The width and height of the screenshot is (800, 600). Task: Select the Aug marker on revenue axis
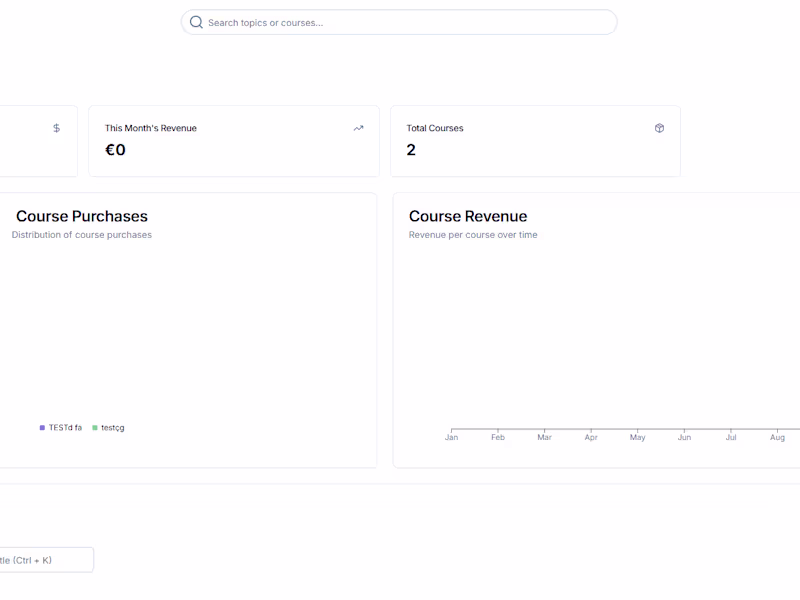point(777,437)
